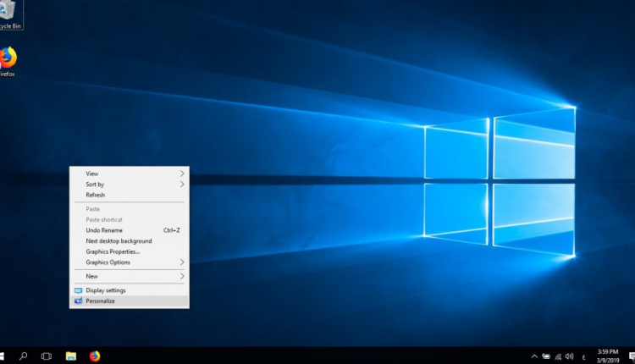Open Display settings from context menu
The width and height of the screenshot is (635, 364).
tap(105, 290)
